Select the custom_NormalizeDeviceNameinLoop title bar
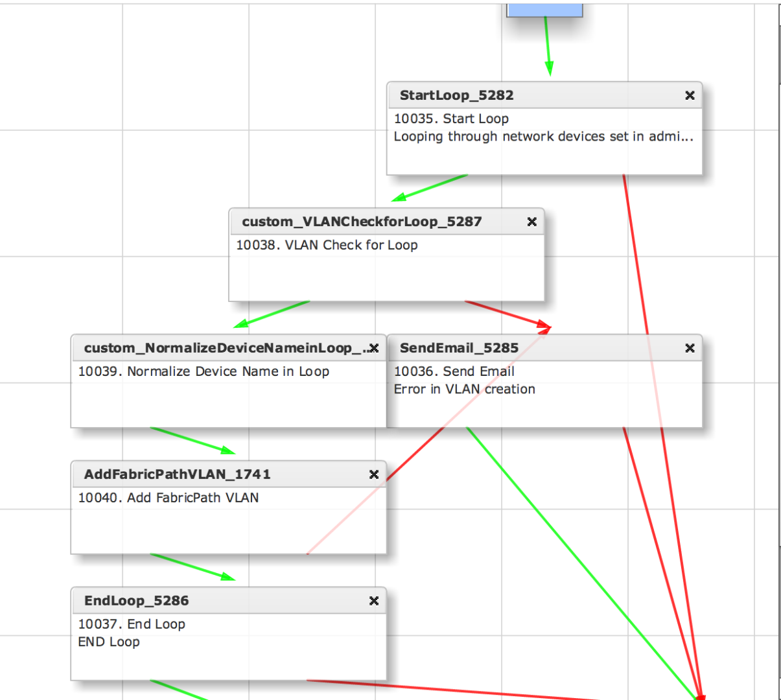 (229, 348)
